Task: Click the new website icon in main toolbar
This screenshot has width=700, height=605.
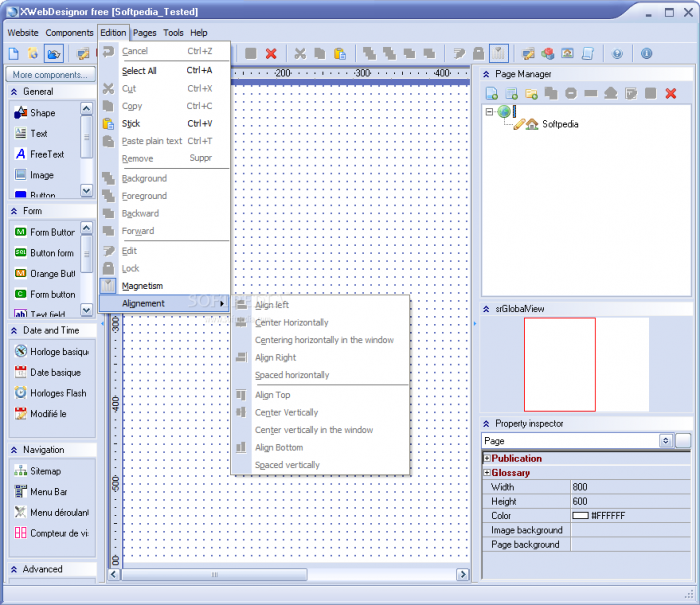Action: [14, 53]
